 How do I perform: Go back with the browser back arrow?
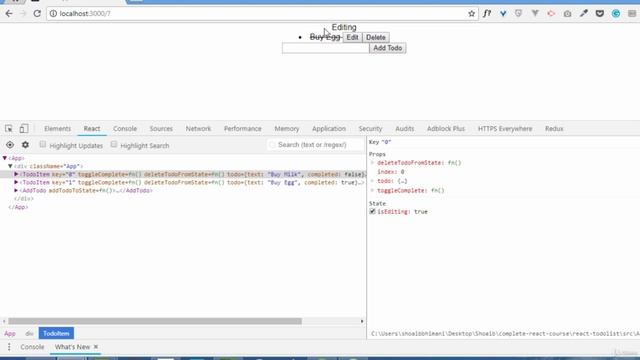click(9, 13)
